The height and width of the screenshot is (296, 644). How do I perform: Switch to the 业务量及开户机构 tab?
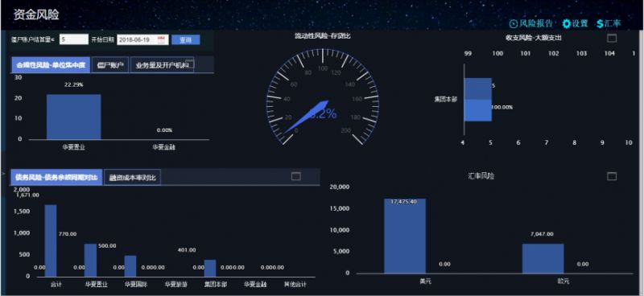pos(162,65)
